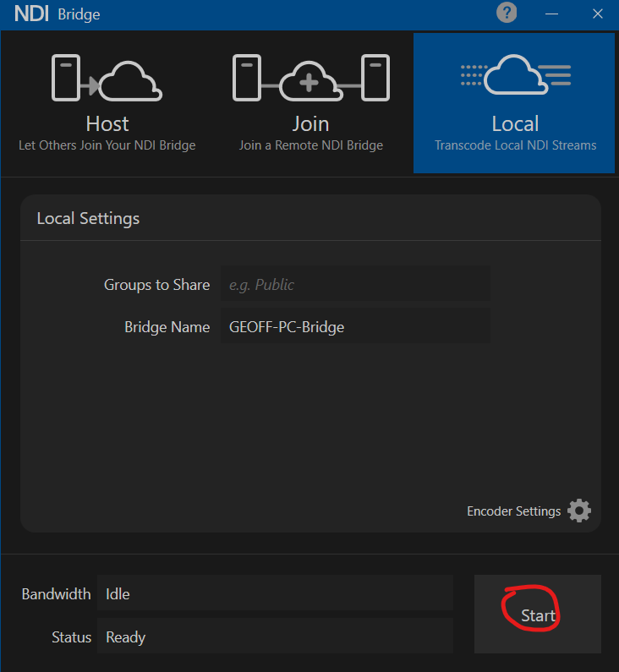Start the NDI Bridge
This screenshot has height=672, width=619.
538,614
